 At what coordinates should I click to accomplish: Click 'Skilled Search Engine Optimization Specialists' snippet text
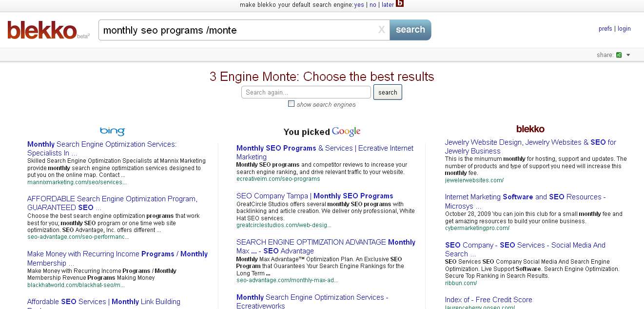[117, 168]
